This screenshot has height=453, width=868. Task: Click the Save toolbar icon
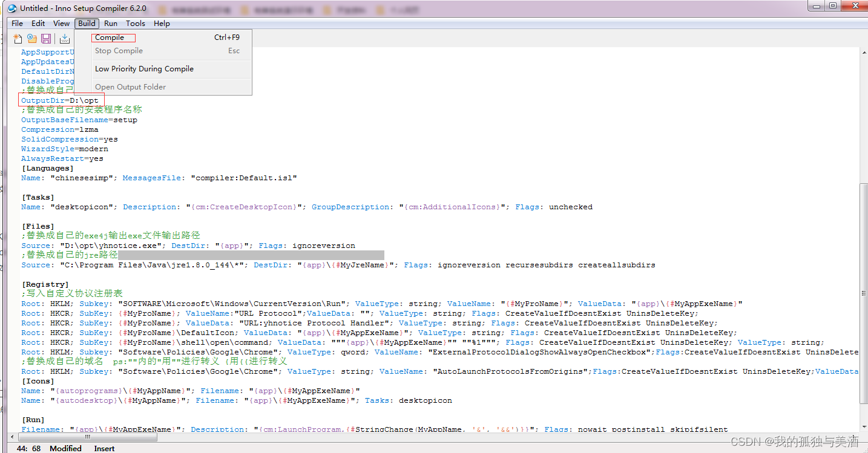(46, 39)
